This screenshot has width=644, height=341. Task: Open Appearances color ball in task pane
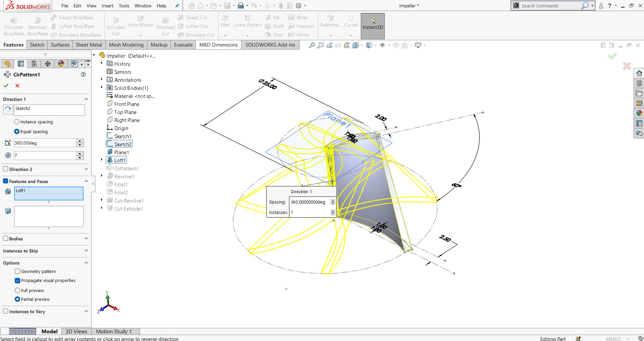tap(639, 113)
